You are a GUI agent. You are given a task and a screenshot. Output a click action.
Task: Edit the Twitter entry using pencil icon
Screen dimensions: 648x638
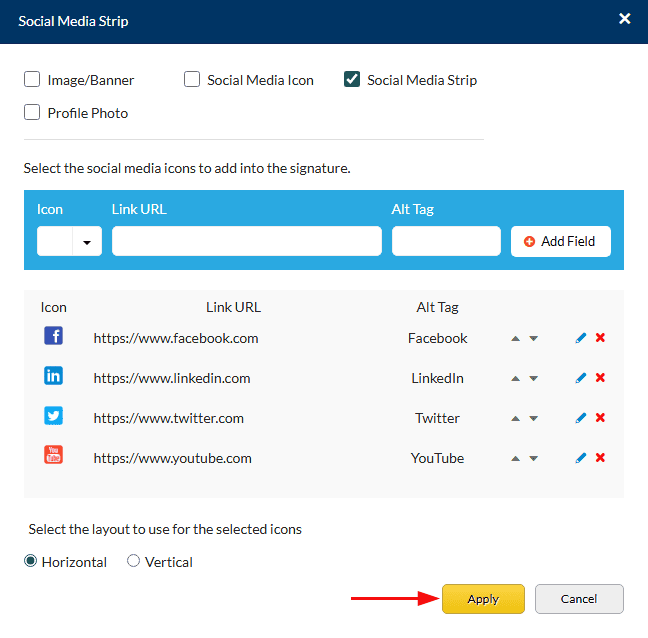[581, 418]
